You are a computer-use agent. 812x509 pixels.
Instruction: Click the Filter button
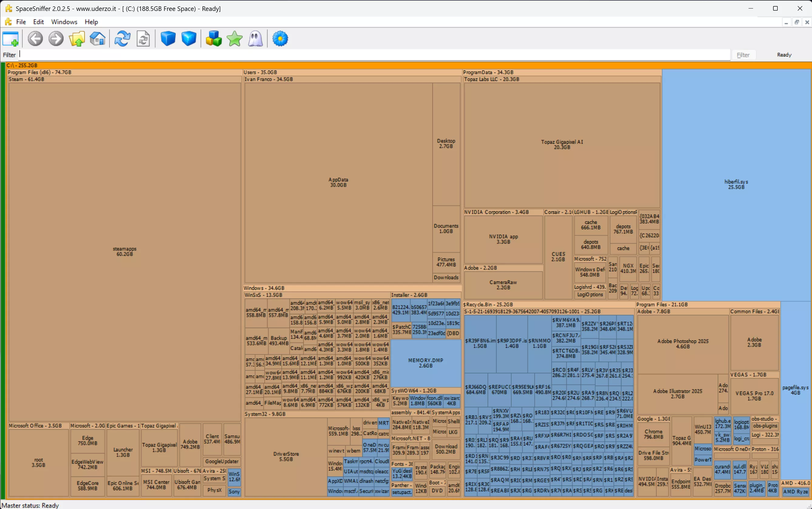[x=743, y=55]
